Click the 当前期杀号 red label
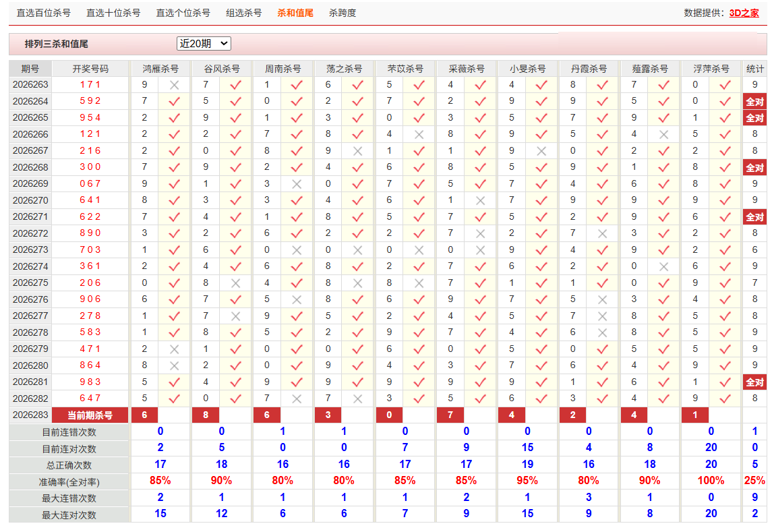Image resolution: width=772 pixels, height=532 pixels. (90, 415)
